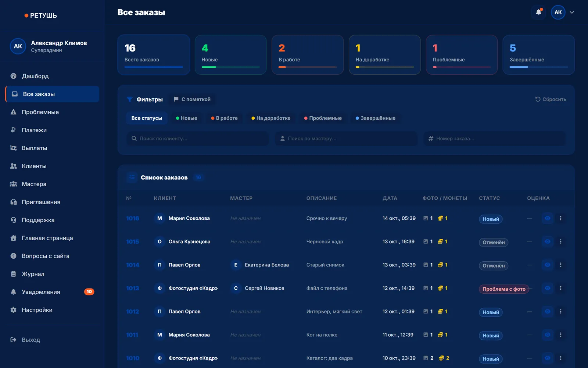The height and width of the screenshot is (368, 588).
Task: Click the Всего заказов summary card
Action: [154, 55]
